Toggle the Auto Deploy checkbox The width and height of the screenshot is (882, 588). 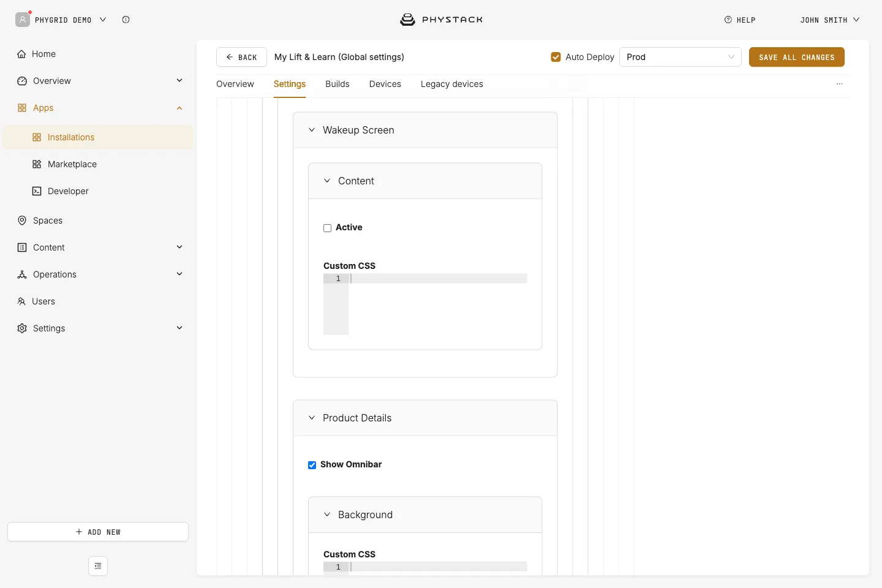point(556,57)
